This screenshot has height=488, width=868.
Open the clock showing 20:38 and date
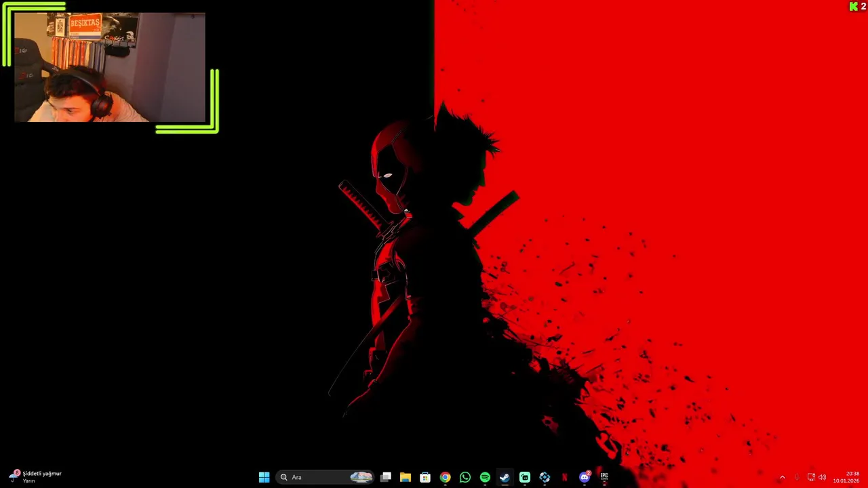tap(846, 477)
